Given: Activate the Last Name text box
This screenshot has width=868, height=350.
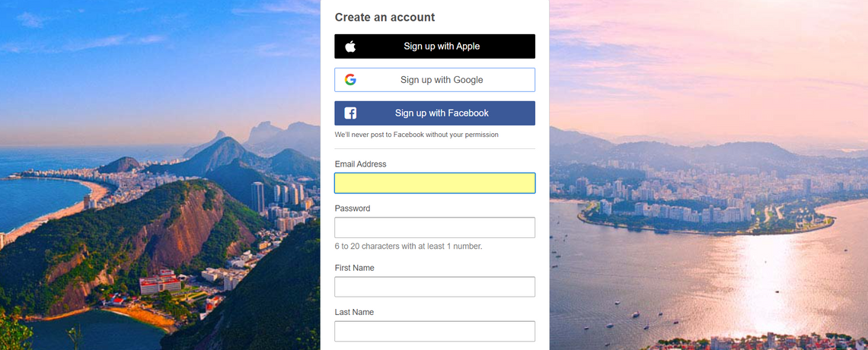Looking at the screenshot, I should pos(435,331).
